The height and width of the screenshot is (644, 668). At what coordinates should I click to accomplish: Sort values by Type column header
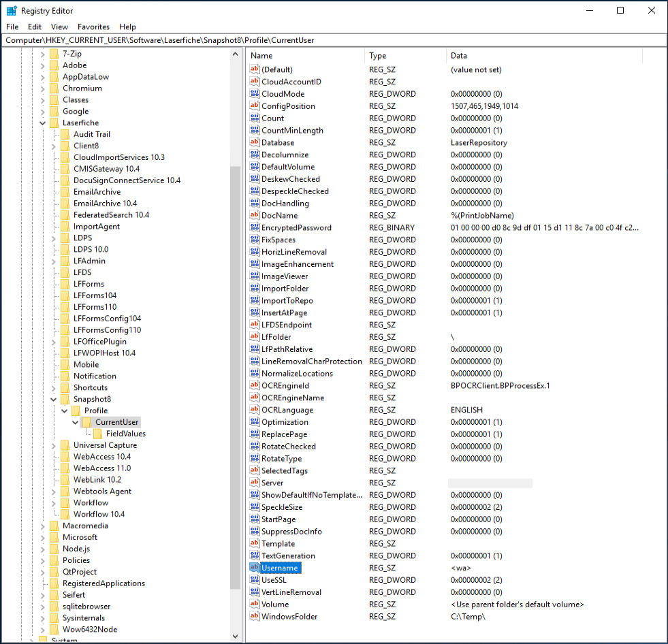click(x=405, y=55)
